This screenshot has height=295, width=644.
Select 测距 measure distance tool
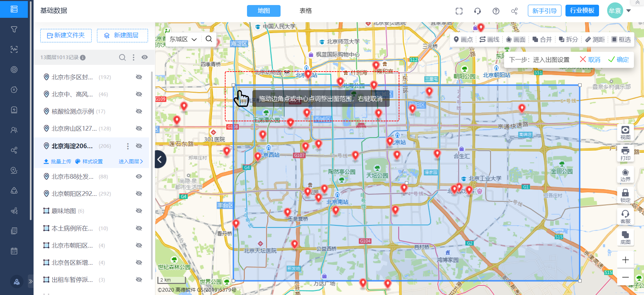[x=595, y=40]
